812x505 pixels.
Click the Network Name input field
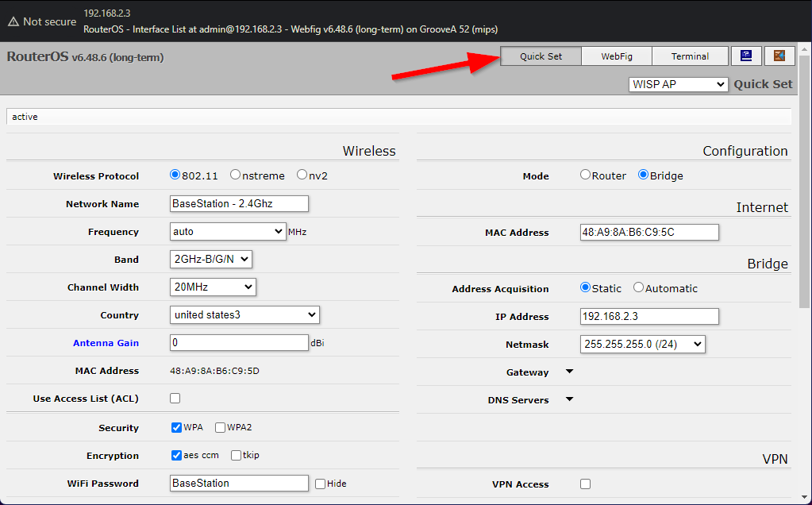point(238,203)
